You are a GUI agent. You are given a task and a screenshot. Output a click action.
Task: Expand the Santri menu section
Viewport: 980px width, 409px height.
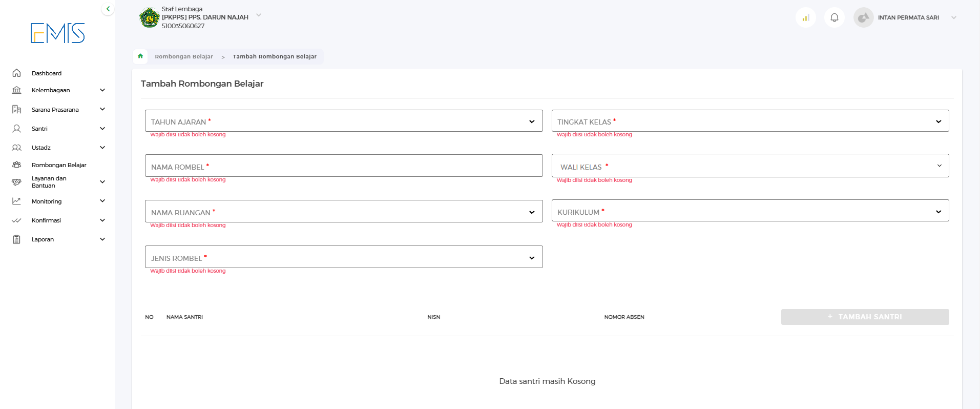(58, 129)
